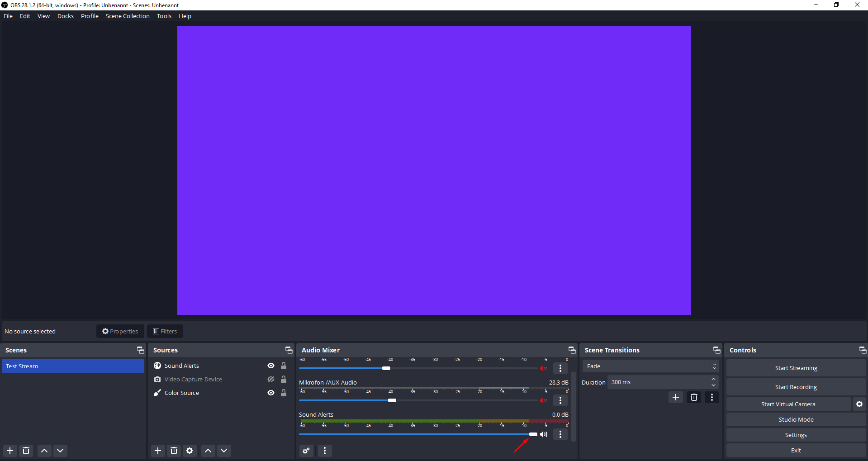Viewport: 868px width, 461px height.
Task: Show the Video Capture Device source
Action: coord(271,379)
